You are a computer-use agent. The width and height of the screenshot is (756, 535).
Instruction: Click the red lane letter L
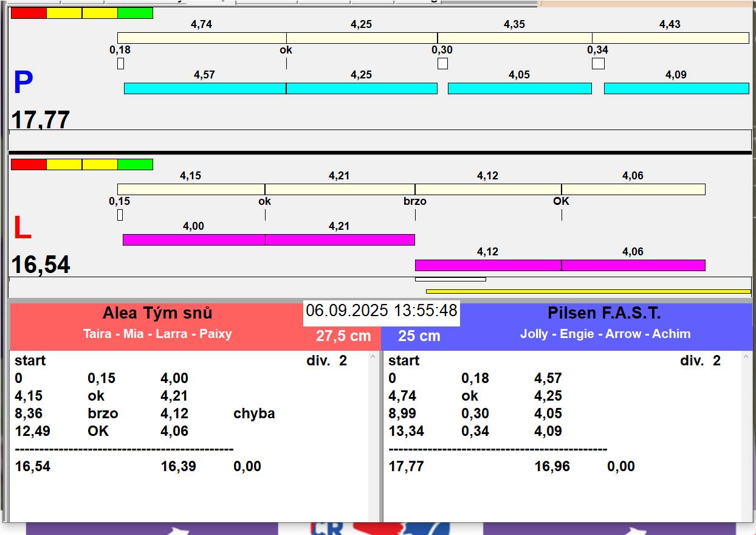(x=22, y=228)
